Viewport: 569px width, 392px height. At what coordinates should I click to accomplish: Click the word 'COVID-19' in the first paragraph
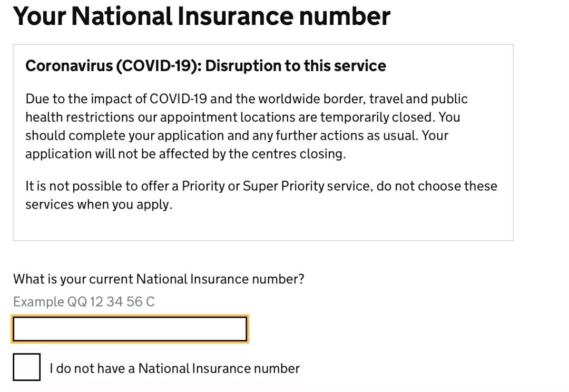(179, 99)
